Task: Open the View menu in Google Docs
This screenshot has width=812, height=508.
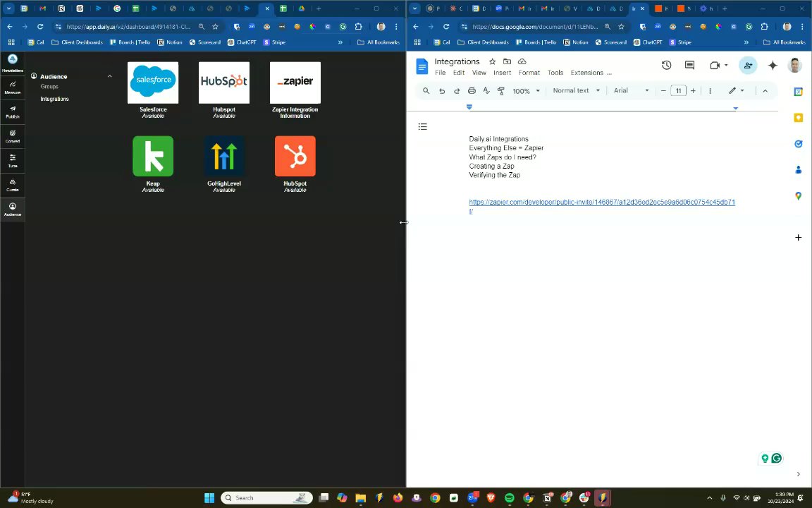Action: pos(479,73)
